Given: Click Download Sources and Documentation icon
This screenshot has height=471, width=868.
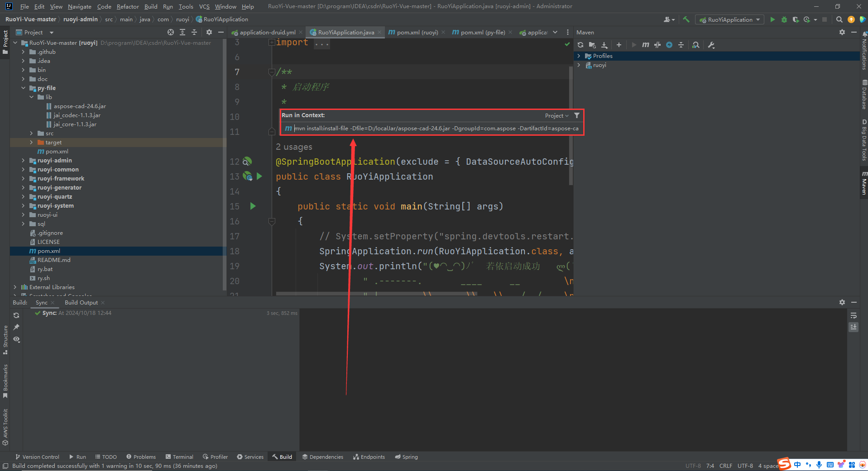Looking at the screenshot, I should pos(604,45).
